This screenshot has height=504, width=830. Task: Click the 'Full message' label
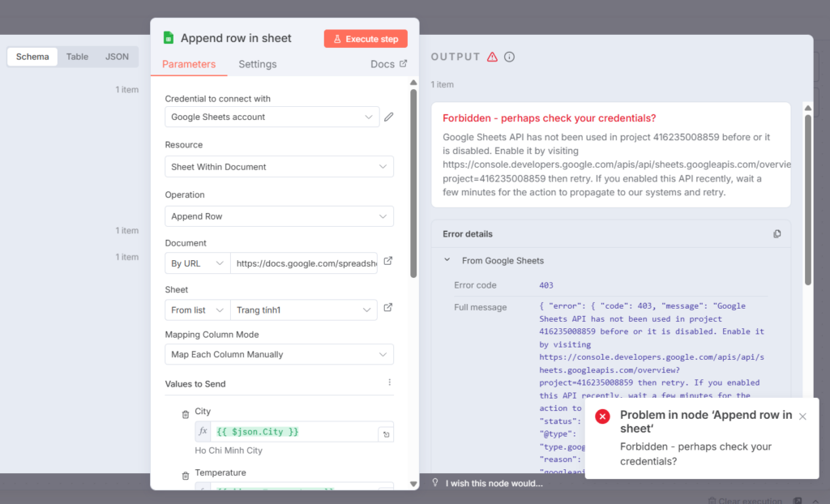point(480,308)
